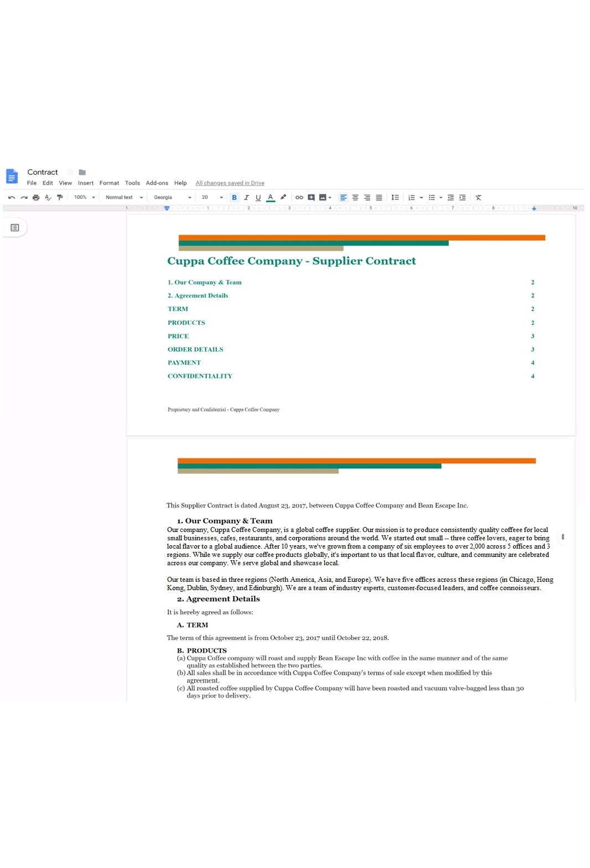Expand the insert image dropdown arrow
This screenshot has width=590, height=868.
[330, 198]
